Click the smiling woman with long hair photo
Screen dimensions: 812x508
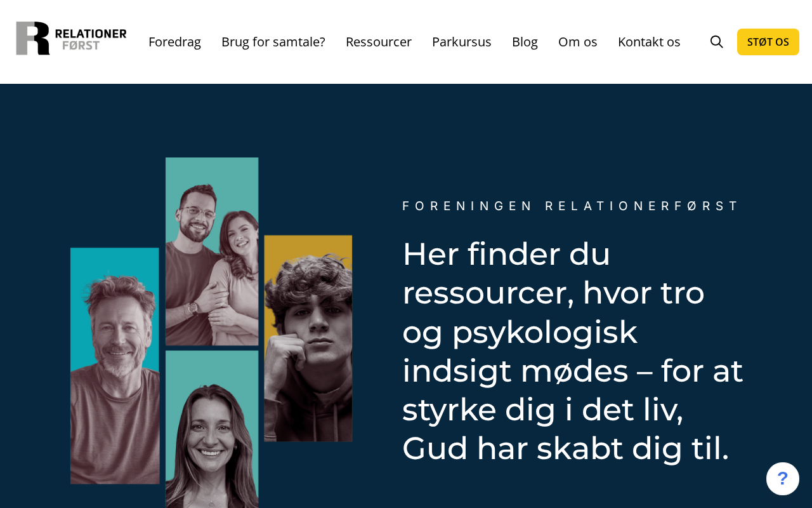pos(212,429)
